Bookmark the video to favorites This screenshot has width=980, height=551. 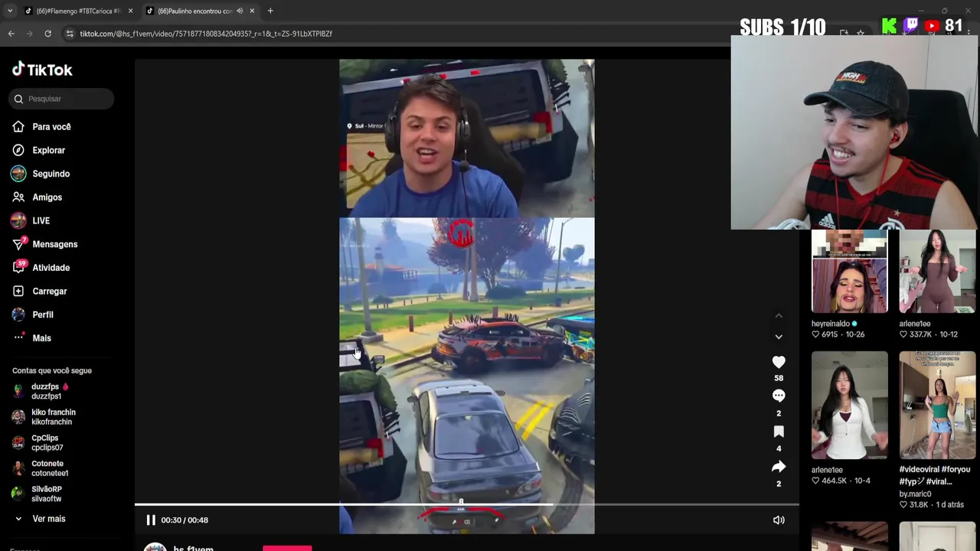pos(779,432)
